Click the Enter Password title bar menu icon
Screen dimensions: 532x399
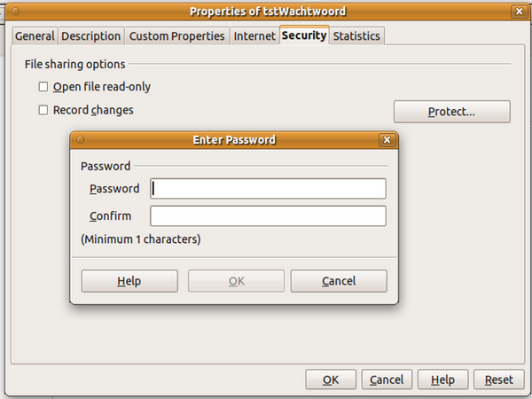pyautogui.click(x=81, y=140)
